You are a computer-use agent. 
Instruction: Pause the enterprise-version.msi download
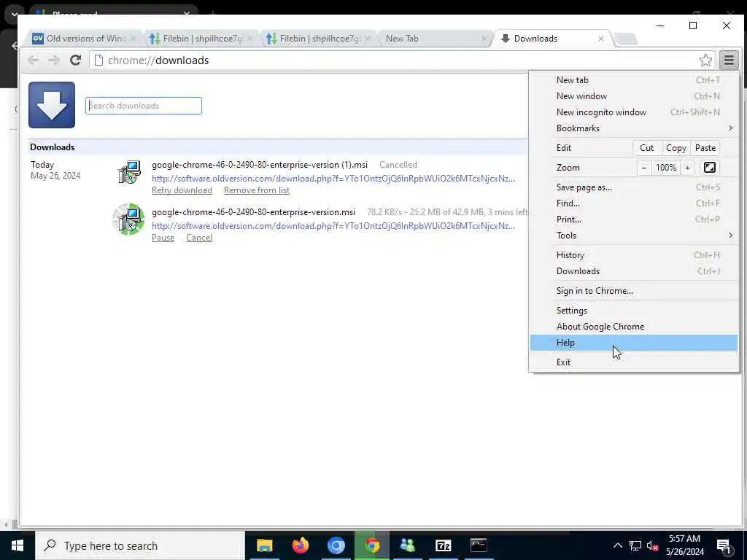tap(163, 238)
